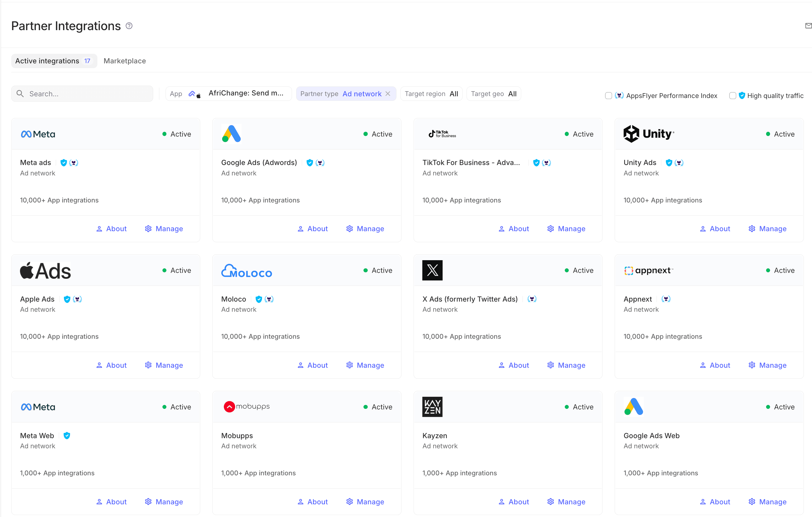
Task: Clear the Ad network partner type filter
Action: 388,94
